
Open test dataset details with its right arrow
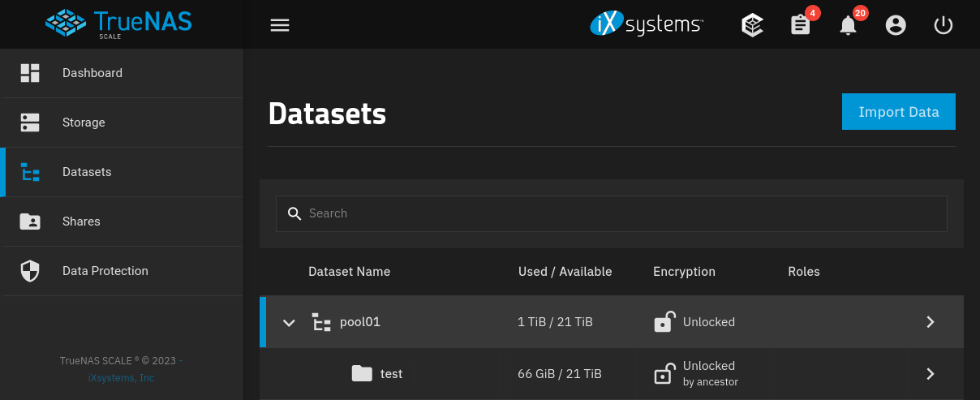point(931,374)
